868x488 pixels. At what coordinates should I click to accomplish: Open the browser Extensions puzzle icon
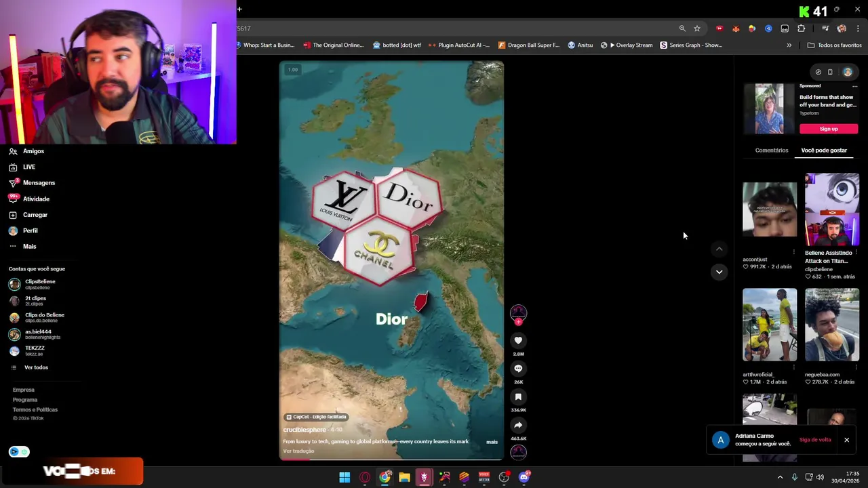coord(802,28)
